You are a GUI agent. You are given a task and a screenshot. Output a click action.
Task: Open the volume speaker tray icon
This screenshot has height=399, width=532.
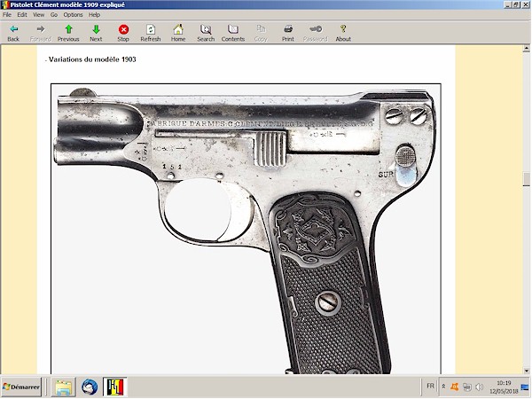pos(479,387)
